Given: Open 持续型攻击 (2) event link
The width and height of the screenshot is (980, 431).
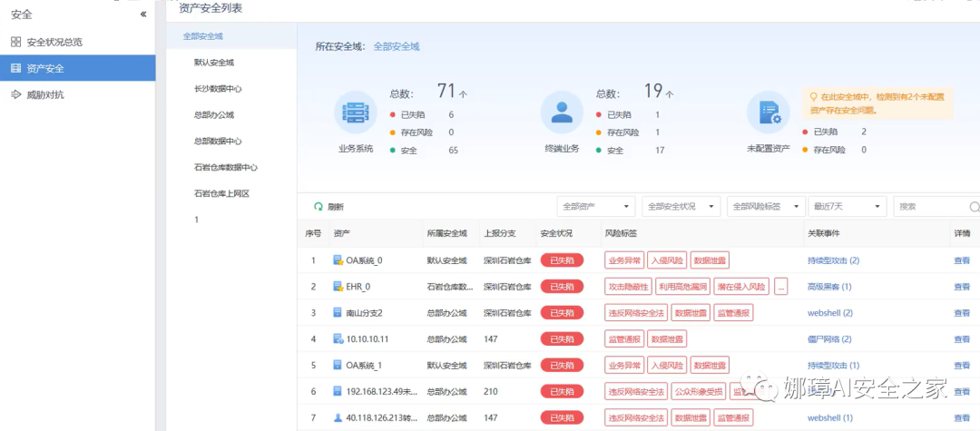Looking at the screenshot, I should (833, 260).
